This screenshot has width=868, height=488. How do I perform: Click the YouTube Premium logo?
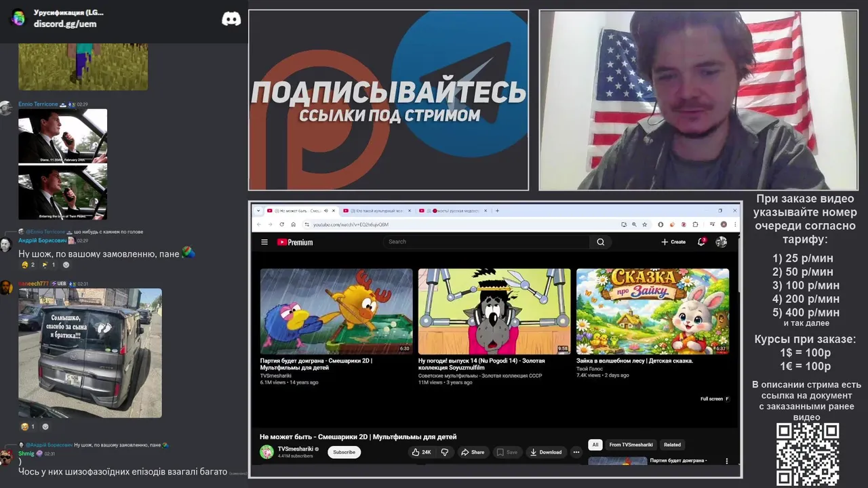point(295,242)
